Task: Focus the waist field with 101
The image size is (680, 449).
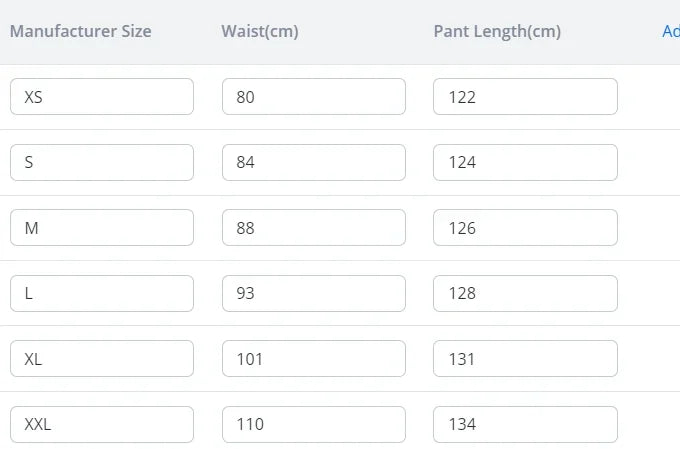Action: [313, 358]
